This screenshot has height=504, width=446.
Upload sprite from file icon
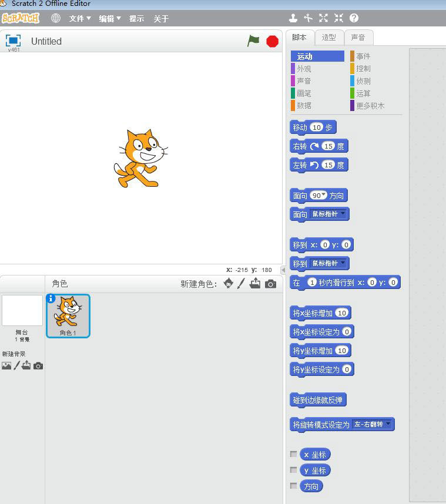[x=255, y=283]
